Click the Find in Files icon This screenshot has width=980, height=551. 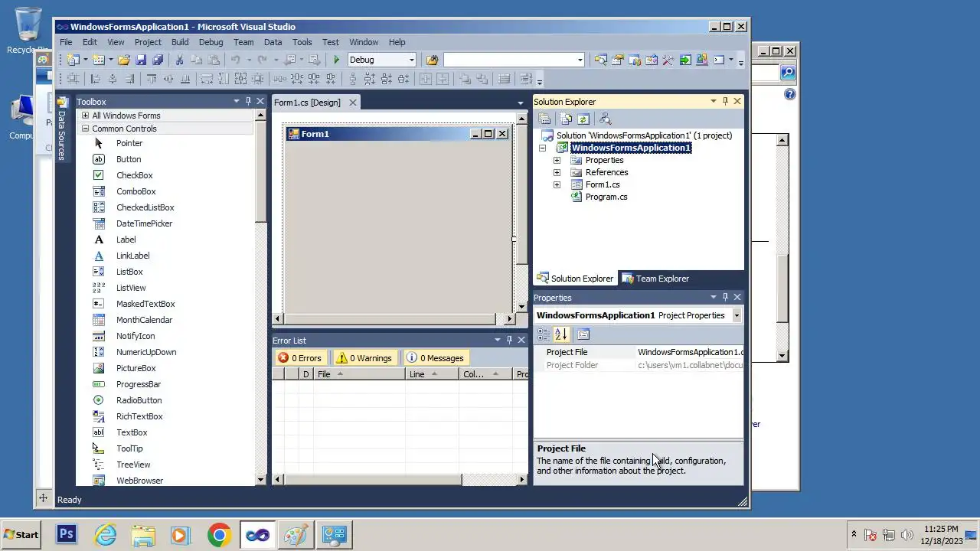click(432, 60)
